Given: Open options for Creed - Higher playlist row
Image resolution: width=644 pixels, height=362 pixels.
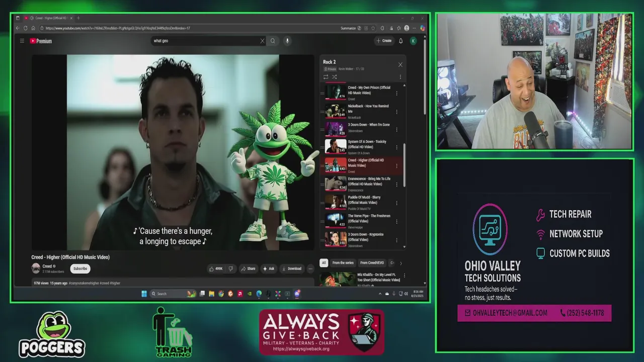Looking at the screenshot, I should tap(396, 165).
